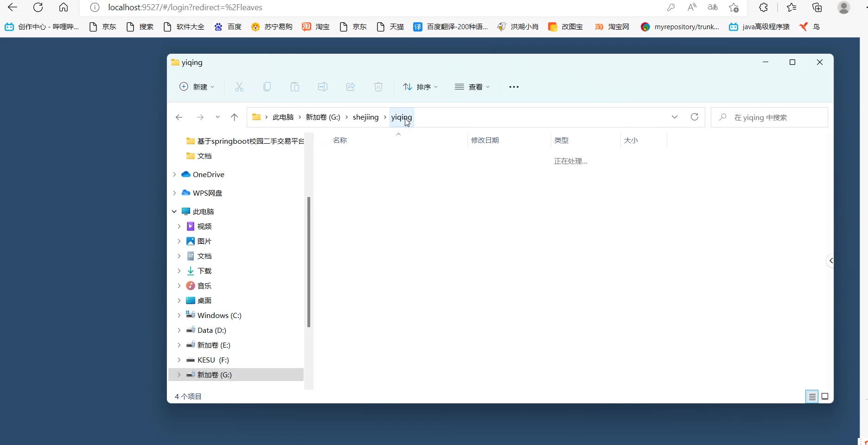Click the Delete trash icon

378,87
